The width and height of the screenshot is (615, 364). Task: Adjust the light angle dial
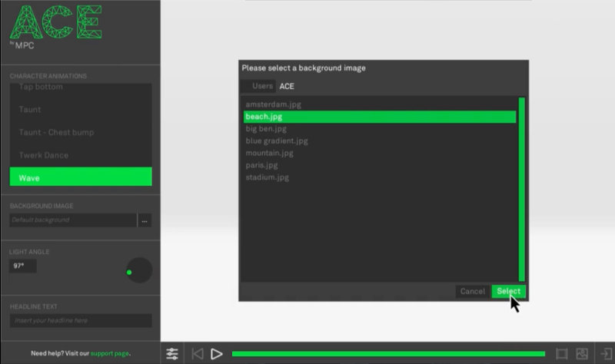(139, 270)
